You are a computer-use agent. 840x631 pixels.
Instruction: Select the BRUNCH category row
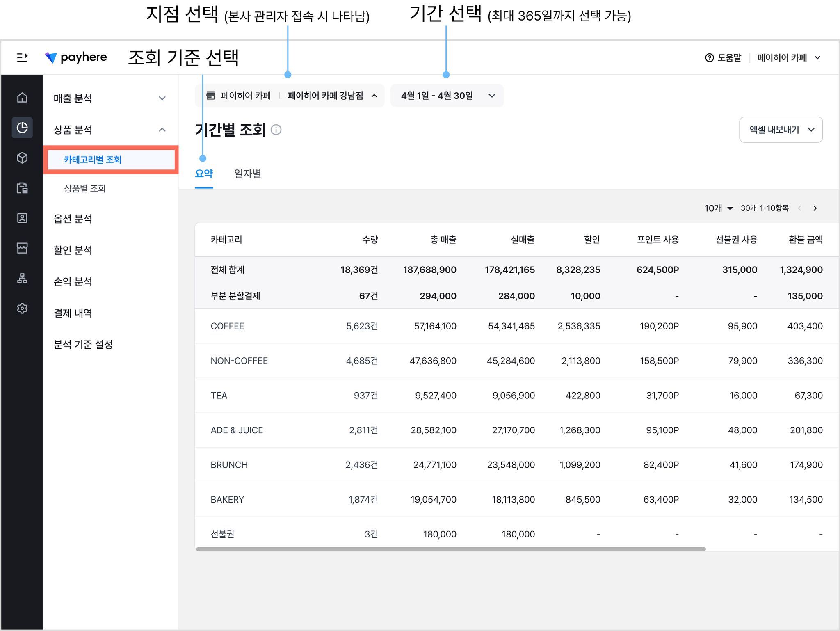[x=517, y=465]
